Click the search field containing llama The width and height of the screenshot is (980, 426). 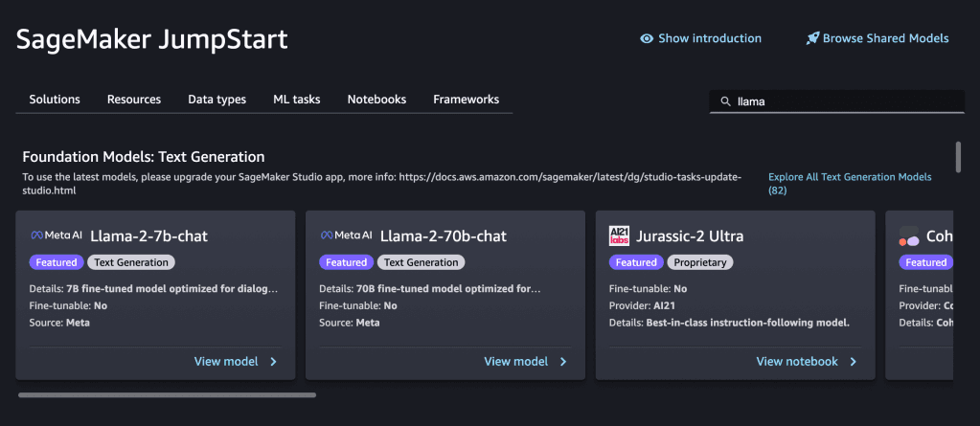[837, 101]
